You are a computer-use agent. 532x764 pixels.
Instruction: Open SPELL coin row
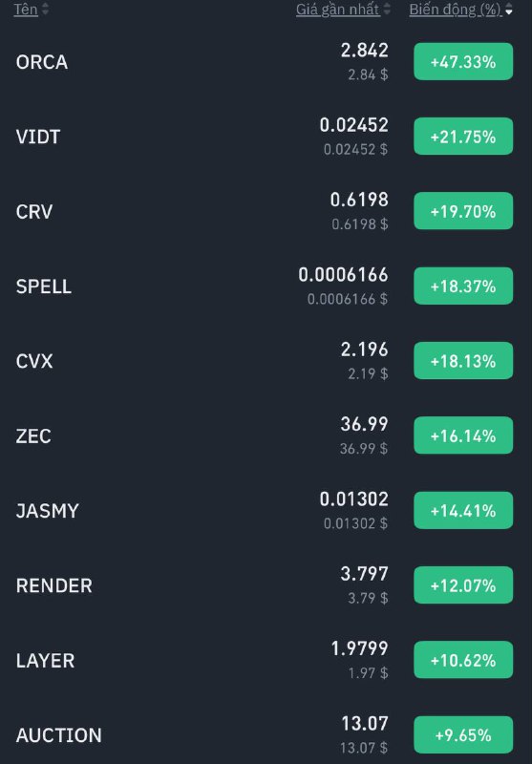[x=266, y=286]
